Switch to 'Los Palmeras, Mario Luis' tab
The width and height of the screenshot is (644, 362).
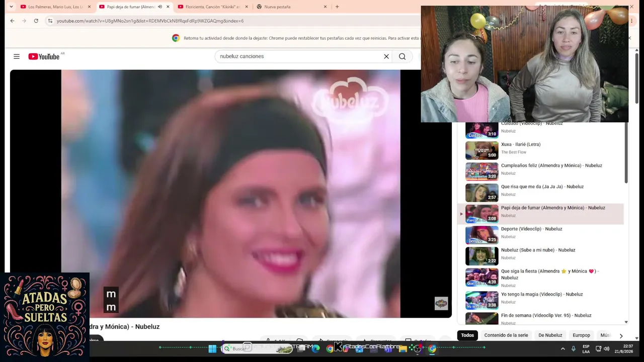click(x=55, y=7)
